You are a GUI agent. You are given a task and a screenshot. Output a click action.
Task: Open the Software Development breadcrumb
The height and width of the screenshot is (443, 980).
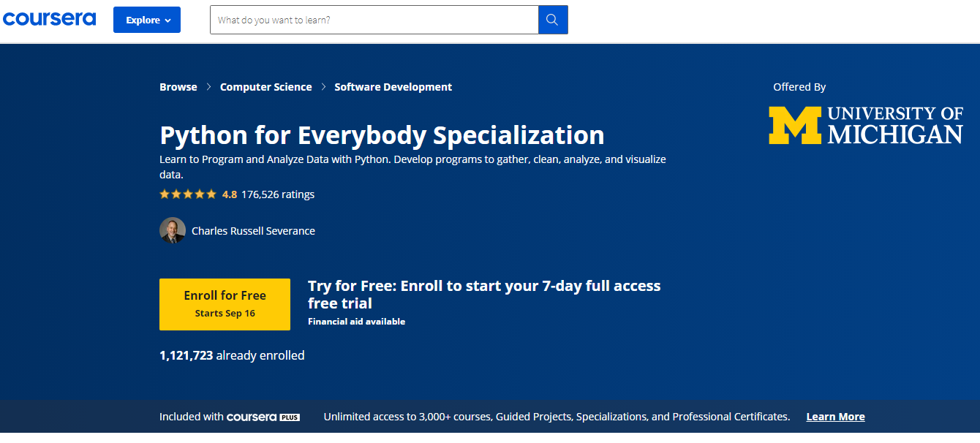coord(393,87)
